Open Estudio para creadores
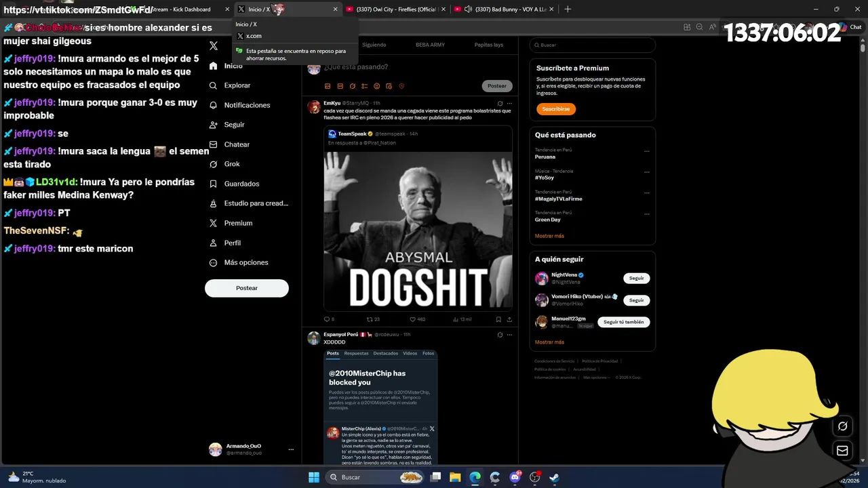This screenshot has height=488, width=868. click(x=248, y=203)
